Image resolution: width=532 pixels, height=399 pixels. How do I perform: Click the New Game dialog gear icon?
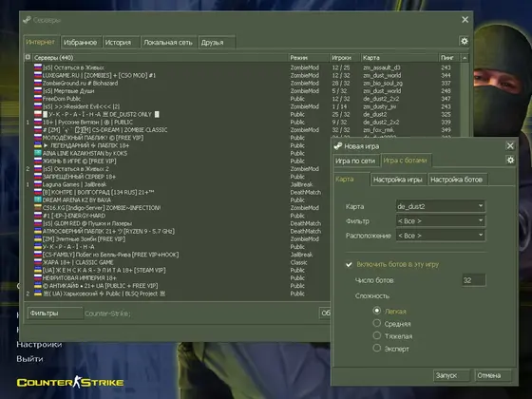tap(510, 161)
